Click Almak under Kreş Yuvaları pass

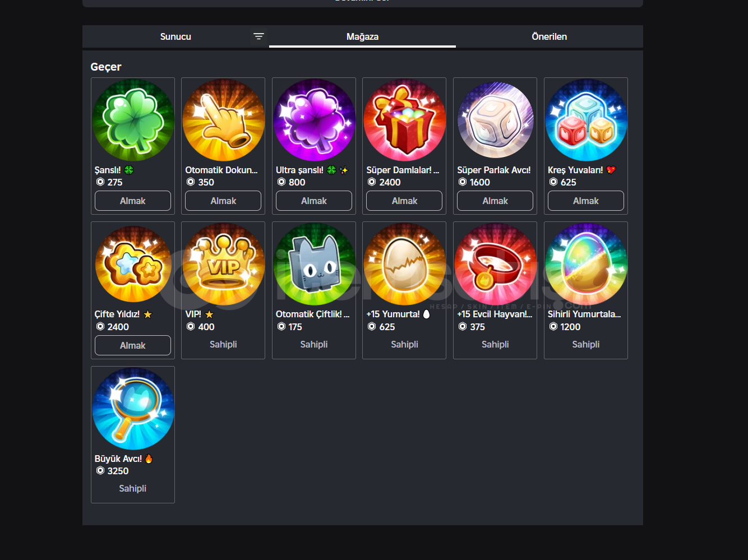tap(586, 201)
